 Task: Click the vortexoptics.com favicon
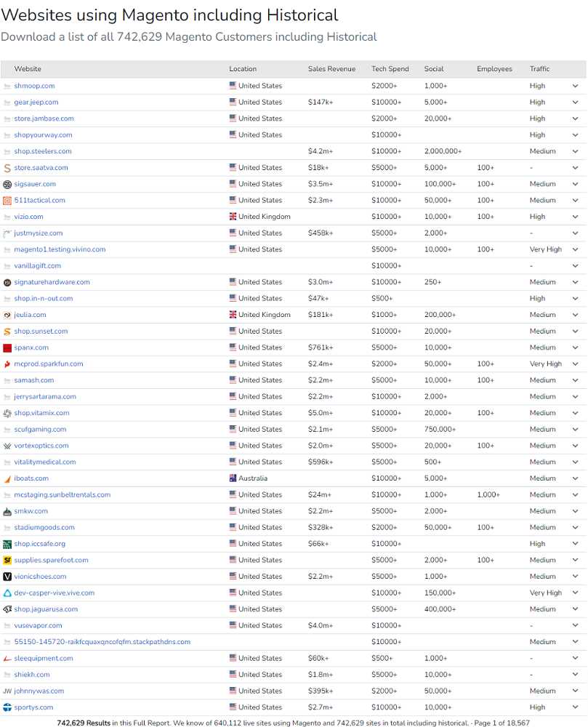[x=7, y=446]
